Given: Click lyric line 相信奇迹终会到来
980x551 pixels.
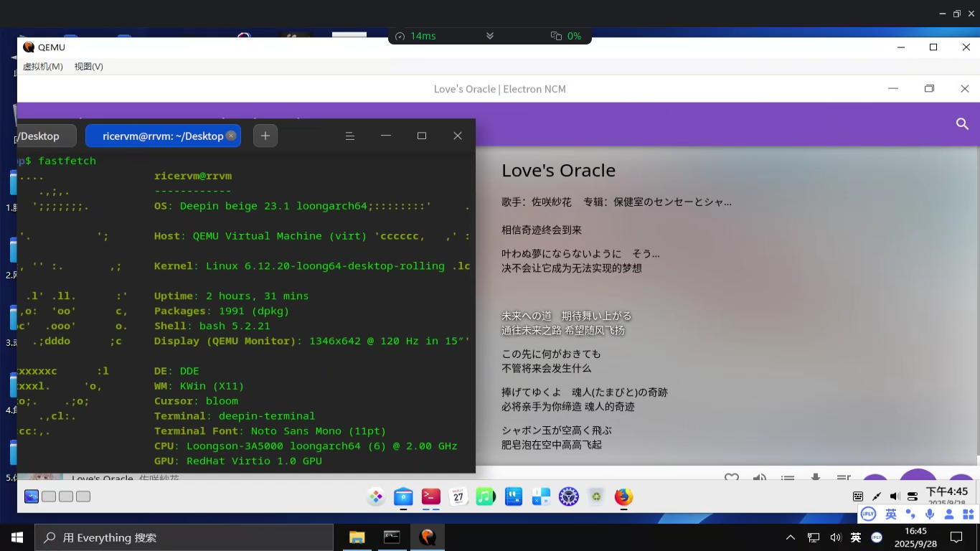Looking at the screenshot, I should (x=542, y=230).
